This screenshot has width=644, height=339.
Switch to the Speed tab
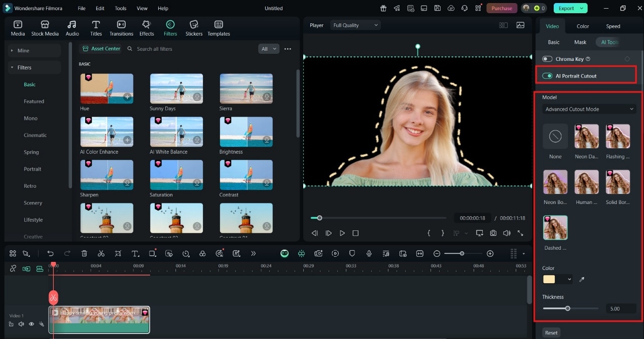(613, 26)
